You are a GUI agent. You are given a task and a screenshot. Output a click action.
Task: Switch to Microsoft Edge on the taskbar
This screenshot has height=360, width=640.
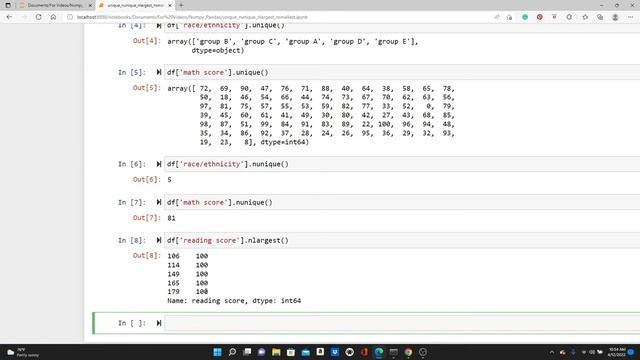point(379,352)
